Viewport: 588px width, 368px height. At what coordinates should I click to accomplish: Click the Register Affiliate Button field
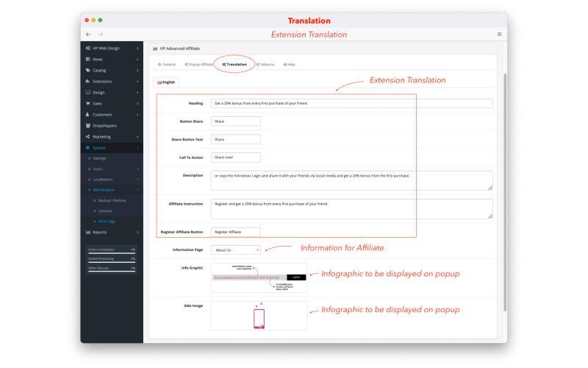coord(235,232)
